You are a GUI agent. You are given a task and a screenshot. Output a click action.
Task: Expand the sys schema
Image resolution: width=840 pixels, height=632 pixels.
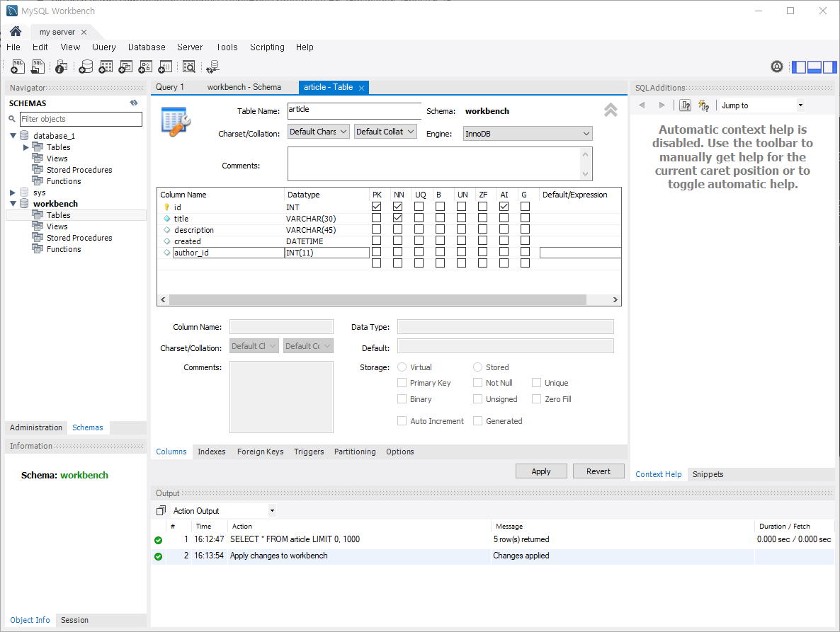(x=13, y=193)
